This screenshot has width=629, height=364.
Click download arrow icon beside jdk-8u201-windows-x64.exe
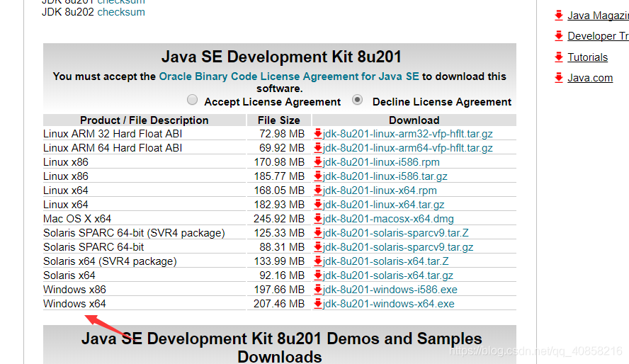point(318,304)
